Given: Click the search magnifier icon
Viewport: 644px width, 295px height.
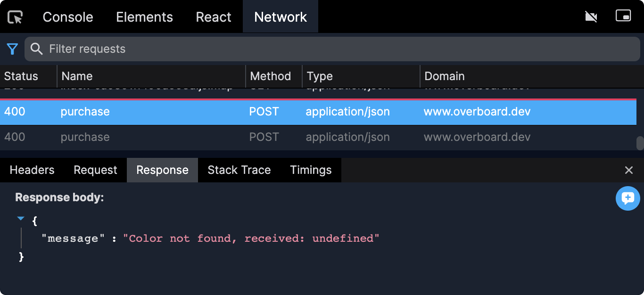Looking at the screenshot, I should (x=36, y=49).
